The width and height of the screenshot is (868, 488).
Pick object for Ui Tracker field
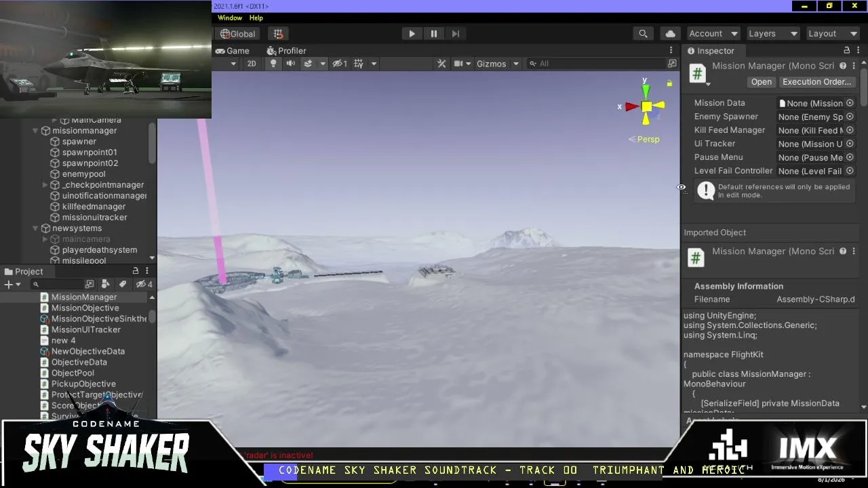[850, 144]
